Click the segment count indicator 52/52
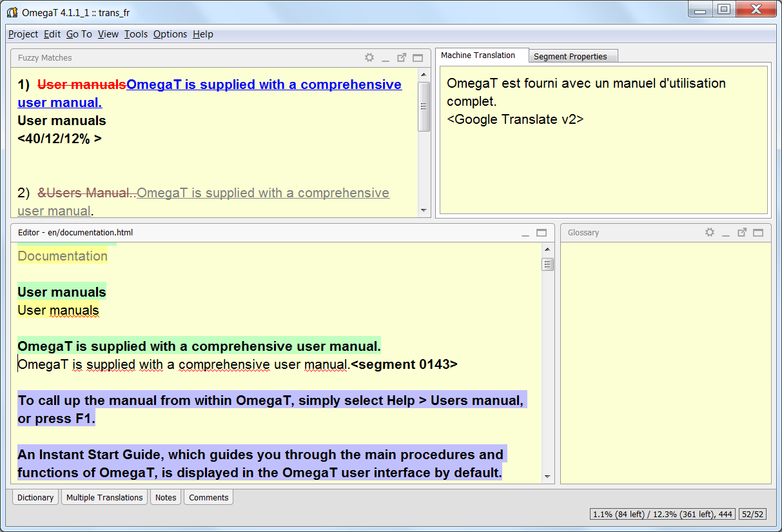The image size is (782, 532). pos(754,514)
